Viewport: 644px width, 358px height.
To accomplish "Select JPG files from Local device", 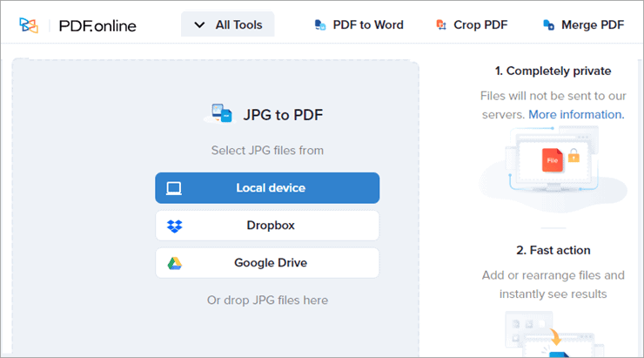I will click(270, 188).
